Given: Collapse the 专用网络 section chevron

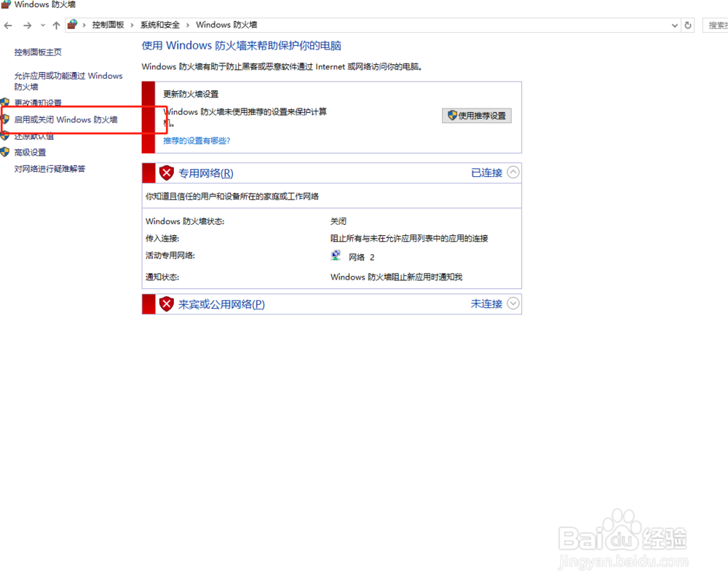Looking at the screenshot, I should tap(513, 173).
